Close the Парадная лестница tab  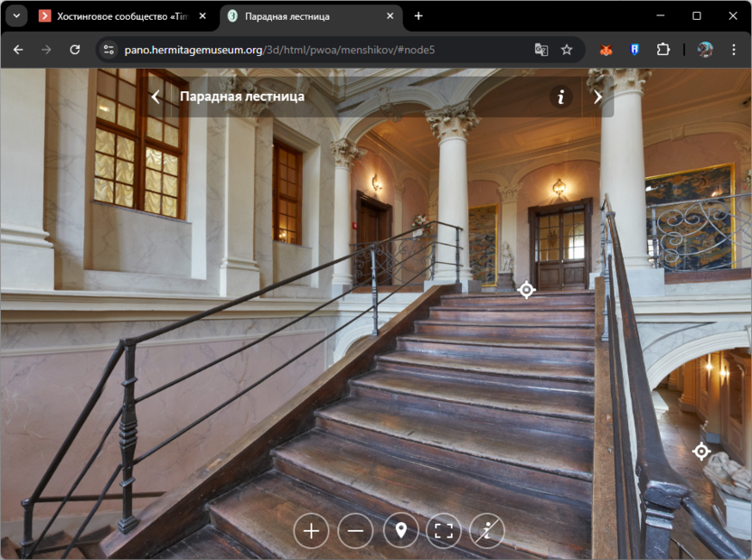[390, 16]
